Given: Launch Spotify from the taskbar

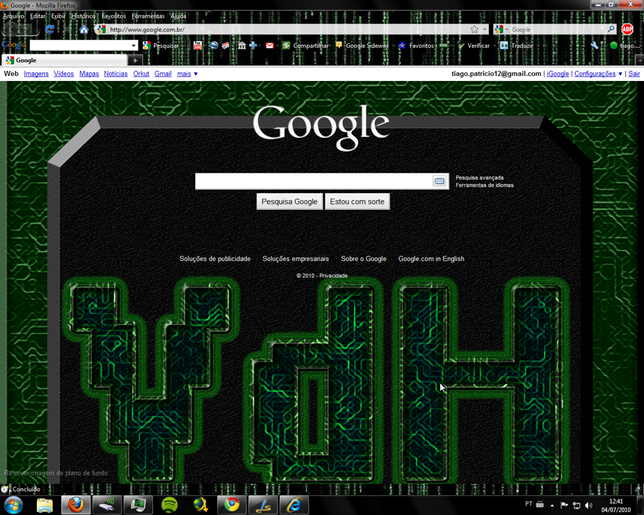Looking at the screenshot, I should pyautogui.click(x=169, y=505).
